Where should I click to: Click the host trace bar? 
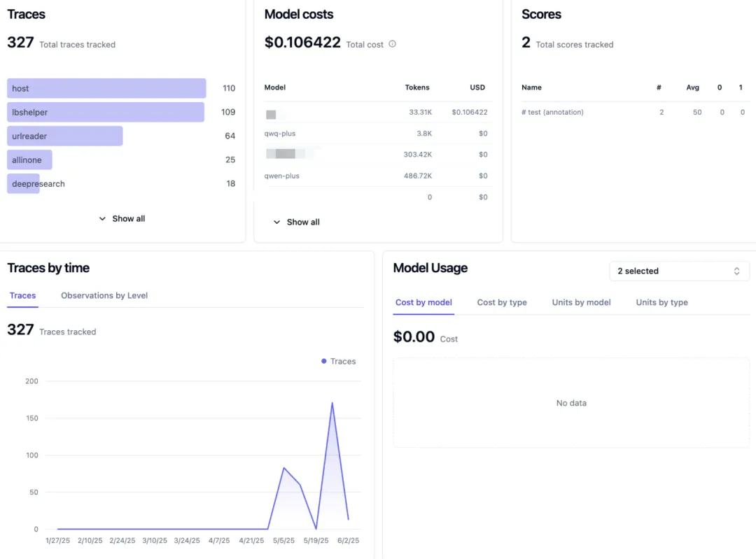(106, 88)
